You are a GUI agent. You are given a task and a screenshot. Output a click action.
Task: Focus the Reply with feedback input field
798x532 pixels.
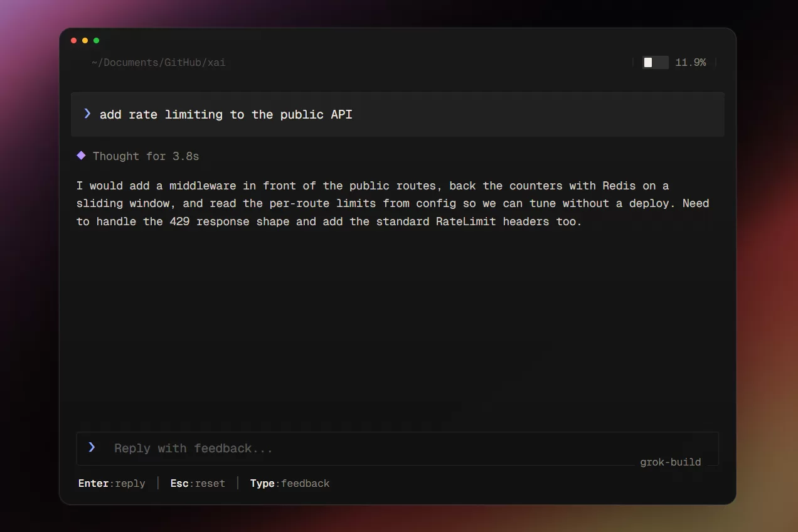click(x=397, y=449)
